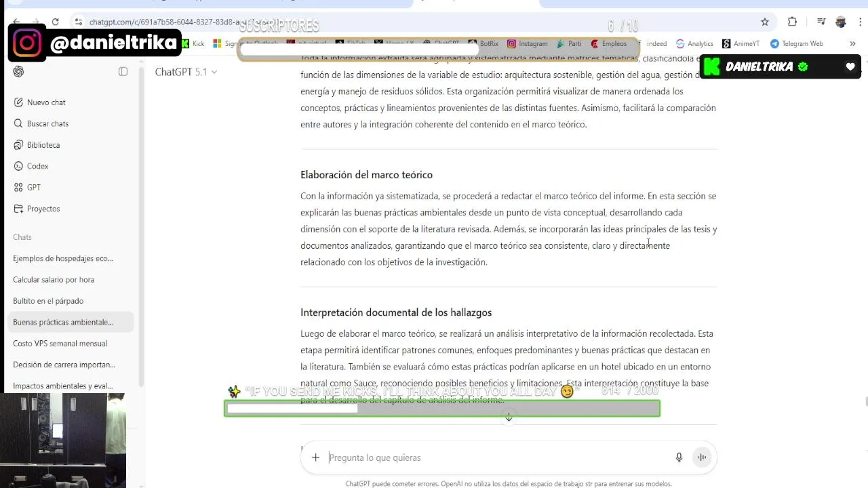Open the Parti bookmark
Screen dimensions: 868x488
(569, 43)
